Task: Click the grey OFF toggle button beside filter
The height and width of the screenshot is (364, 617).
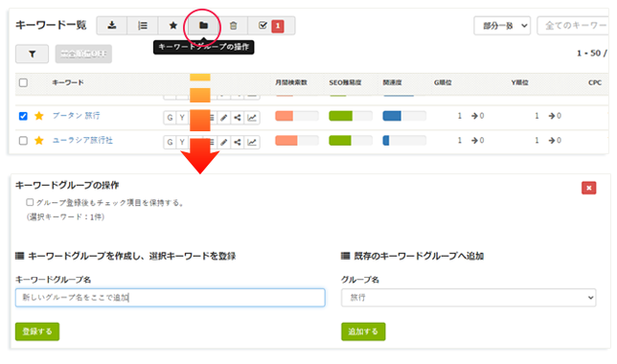Action: 83,54
